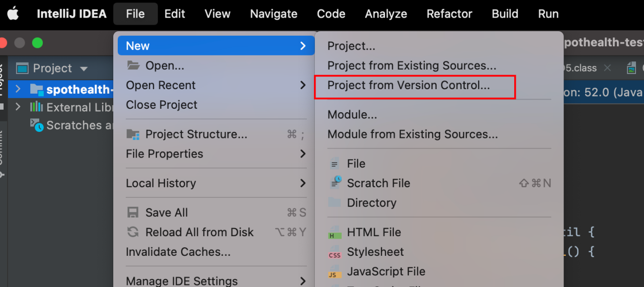Open the Refactor menu
Viewport: 644px width, 287px height.
pyautogui.click(x=449, y=14)
